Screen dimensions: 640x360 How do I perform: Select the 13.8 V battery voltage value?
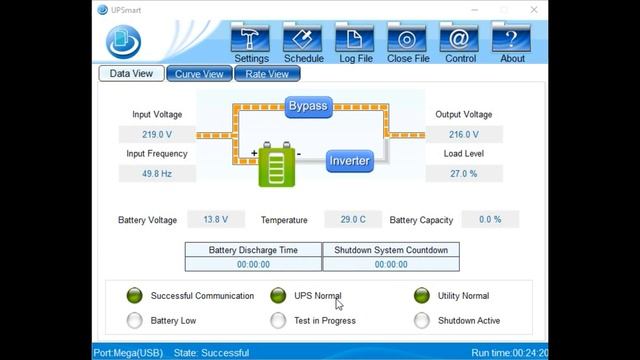pyautogui.click(x=216, y=219)
